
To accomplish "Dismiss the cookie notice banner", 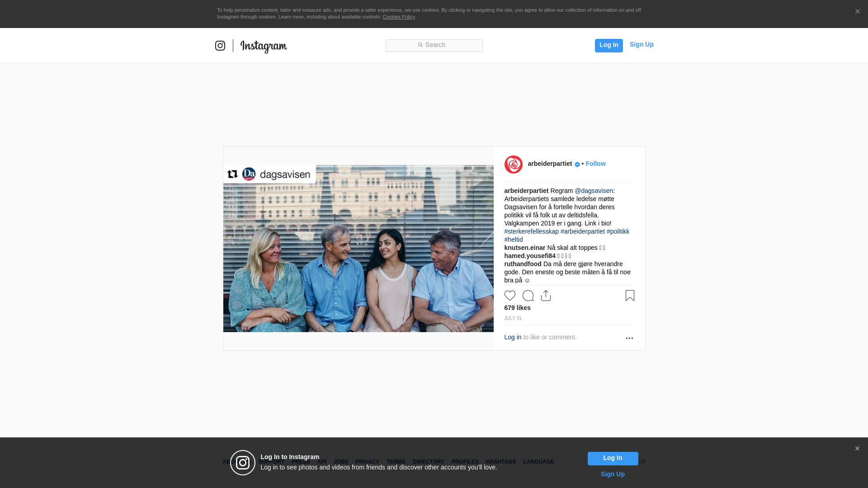I will point(857,12).
